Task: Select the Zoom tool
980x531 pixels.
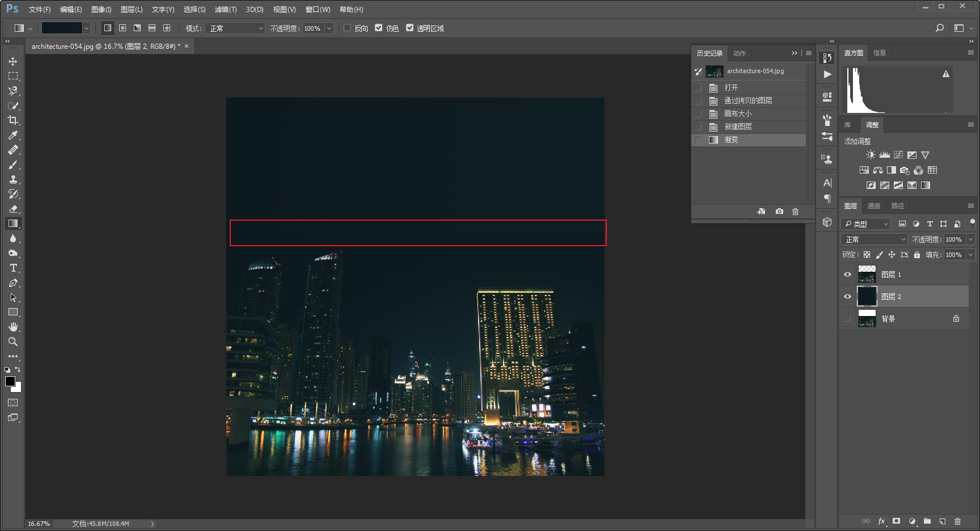Action: click(x=13, y=342)
